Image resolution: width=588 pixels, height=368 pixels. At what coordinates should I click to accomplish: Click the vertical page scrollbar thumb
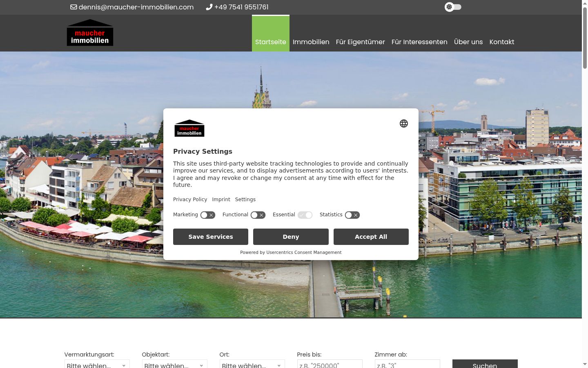pyautogui.click(x=585, y=38)
